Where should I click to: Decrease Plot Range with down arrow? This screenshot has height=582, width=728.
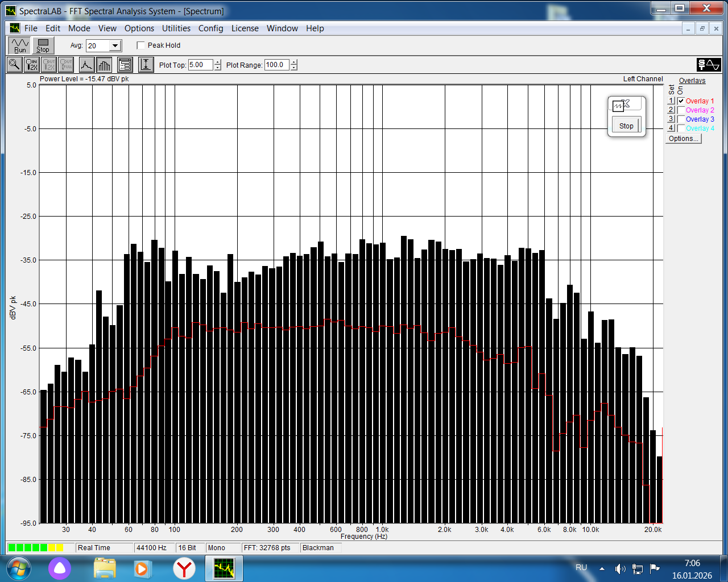coord(294,68)
